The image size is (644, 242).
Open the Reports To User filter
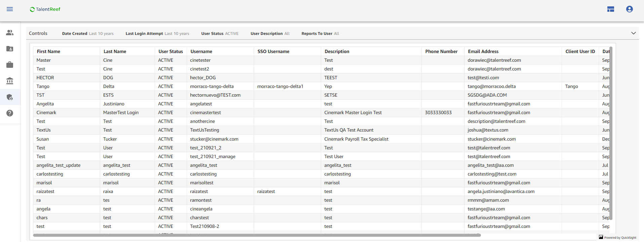click(x=320, y=34)
